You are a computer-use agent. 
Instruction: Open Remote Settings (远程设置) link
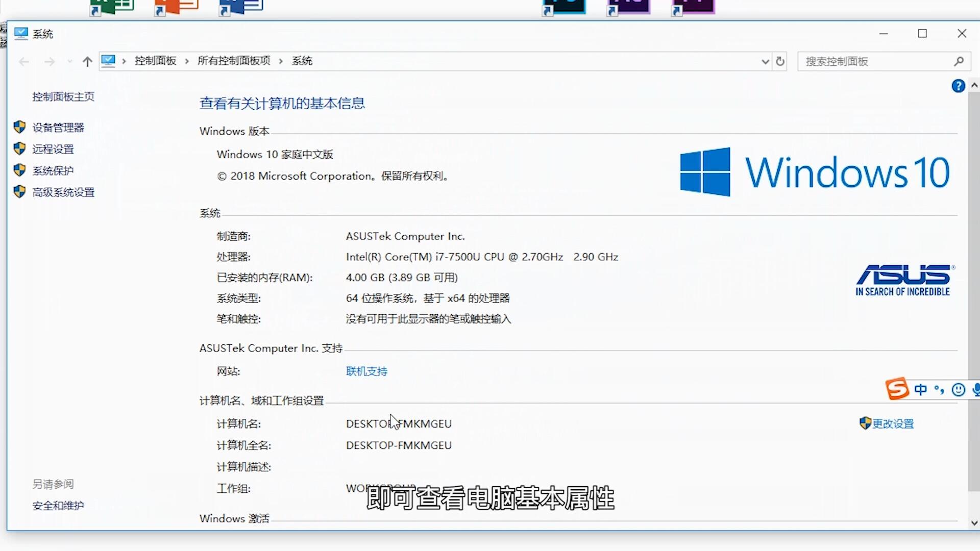tap(53, 149)
